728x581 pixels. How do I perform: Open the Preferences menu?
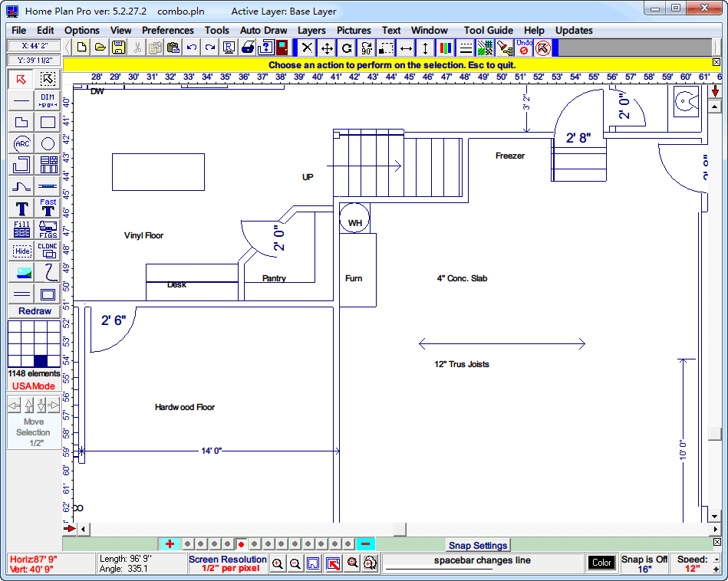168,31
